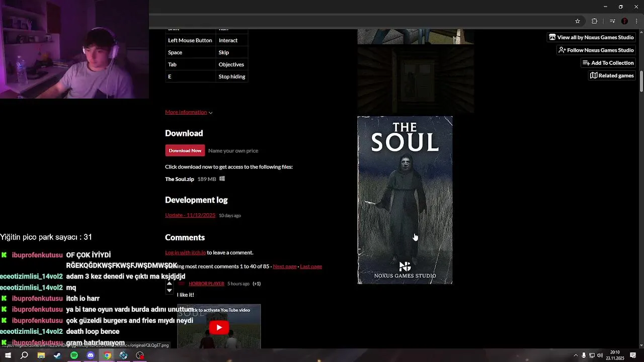
Task: Expand More information section
Action: (189, 112)
